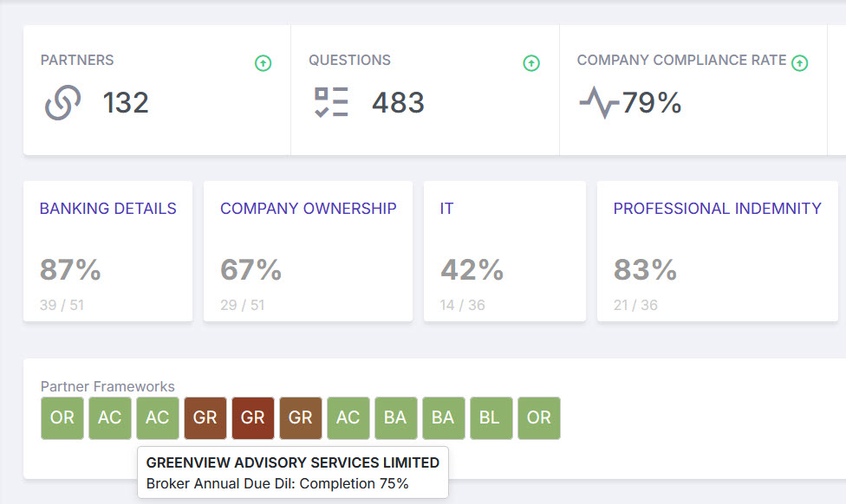Click green up-arrow beside Company Compliance Rate
The height and width of the screenshot is (504, 846).
coord(799,63)
